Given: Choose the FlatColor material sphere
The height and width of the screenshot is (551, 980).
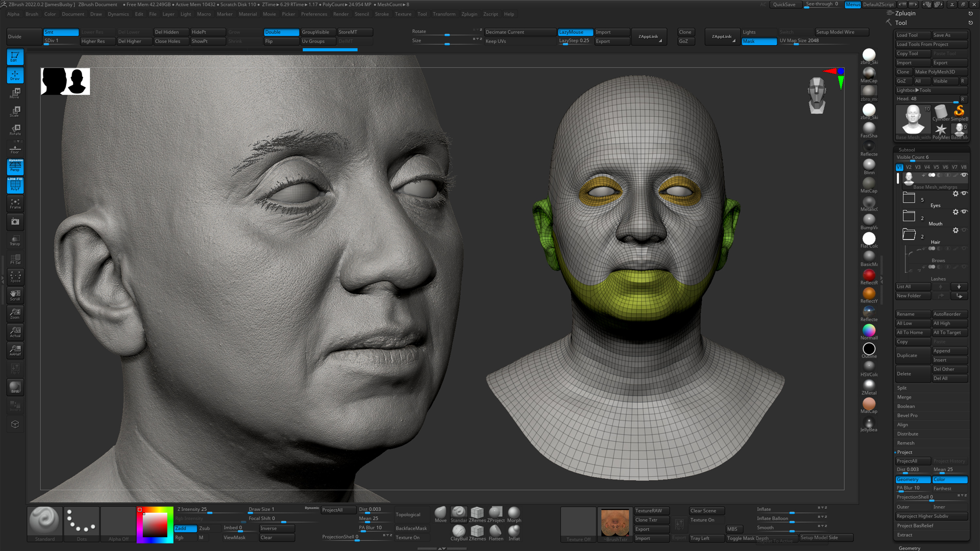Looking at the screenshot, I should (869, 238).
